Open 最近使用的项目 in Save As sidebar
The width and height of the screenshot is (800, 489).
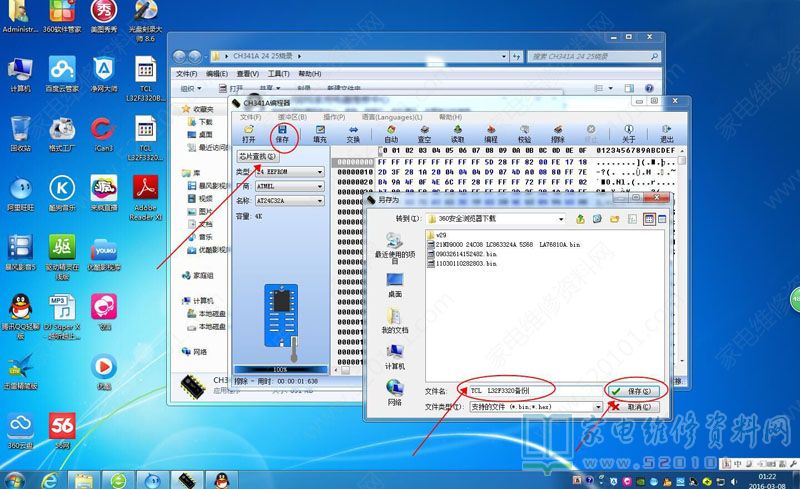tap(394, 249)
